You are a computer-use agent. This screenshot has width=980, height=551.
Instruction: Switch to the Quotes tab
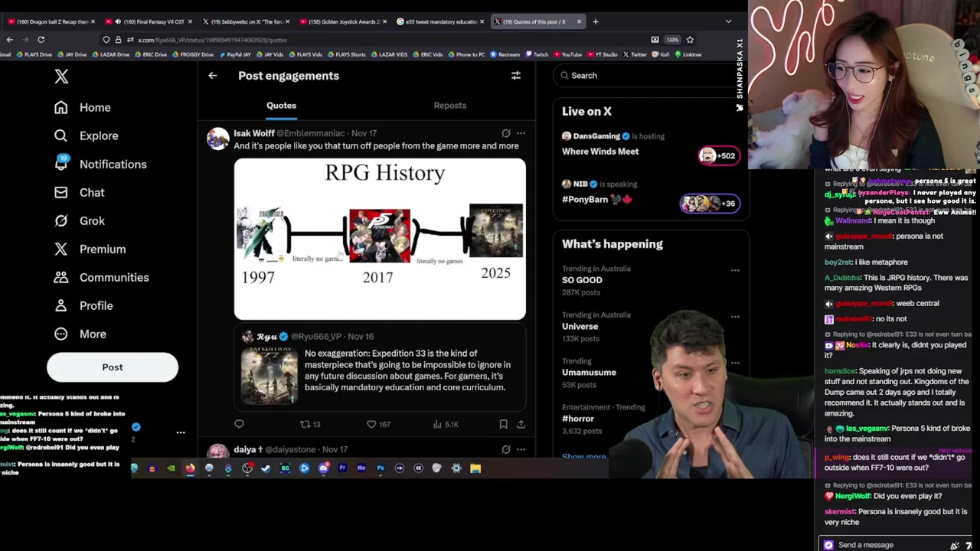click(281, 106)
